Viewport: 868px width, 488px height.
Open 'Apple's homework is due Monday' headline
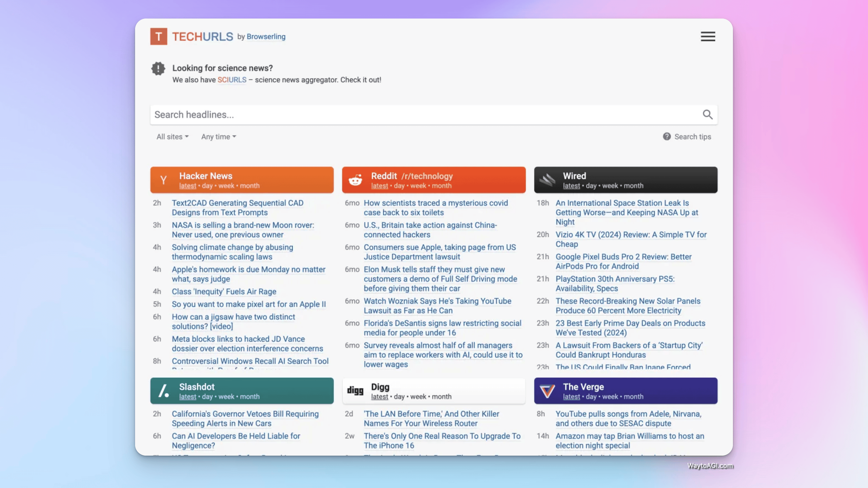[x=249, y=274]
